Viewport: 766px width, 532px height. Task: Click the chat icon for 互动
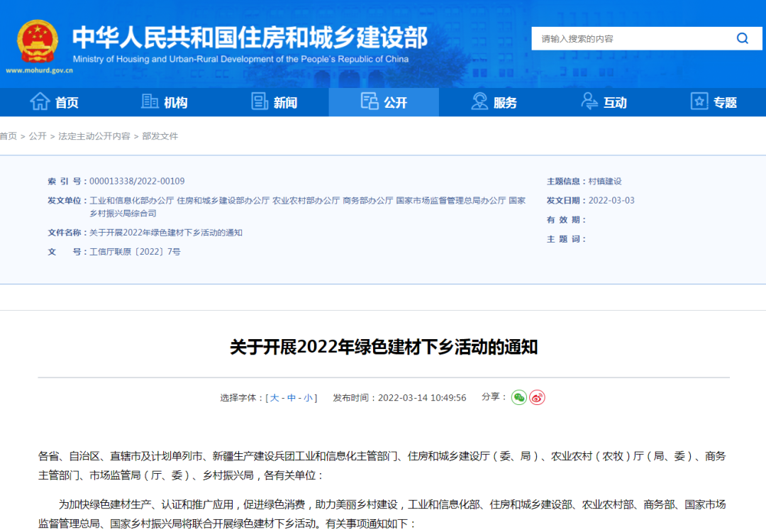(589, 102)
